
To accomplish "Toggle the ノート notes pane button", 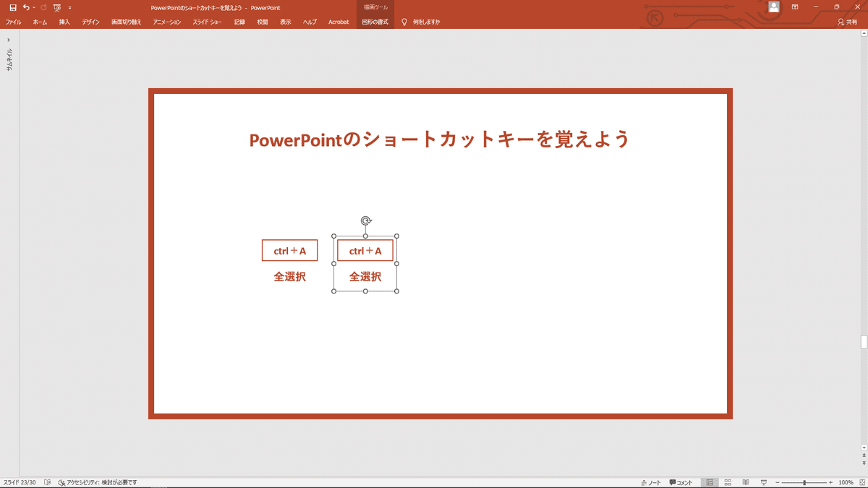I will pos(651,482).
